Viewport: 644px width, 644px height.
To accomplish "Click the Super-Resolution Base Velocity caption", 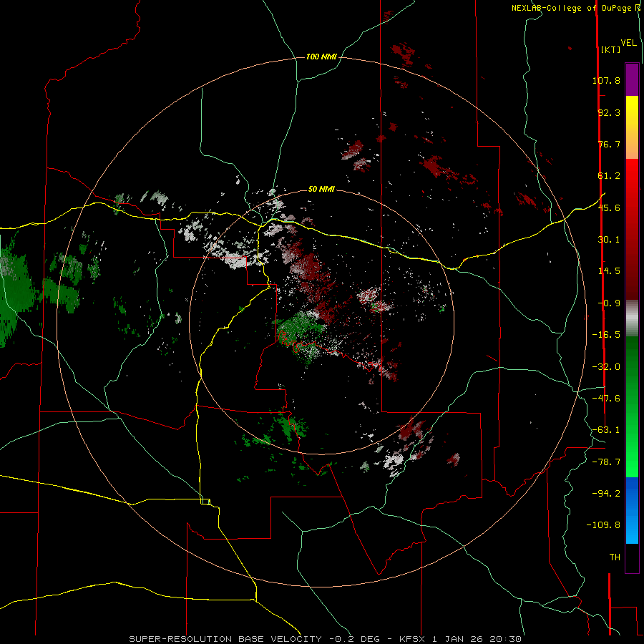I will [x=326, y=639].
